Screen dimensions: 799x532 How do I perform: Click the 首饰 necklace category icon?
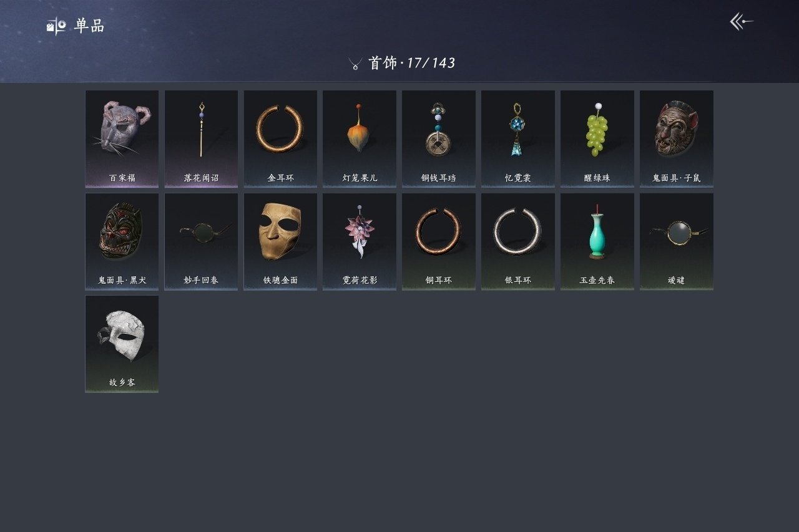tap(355, 64)
